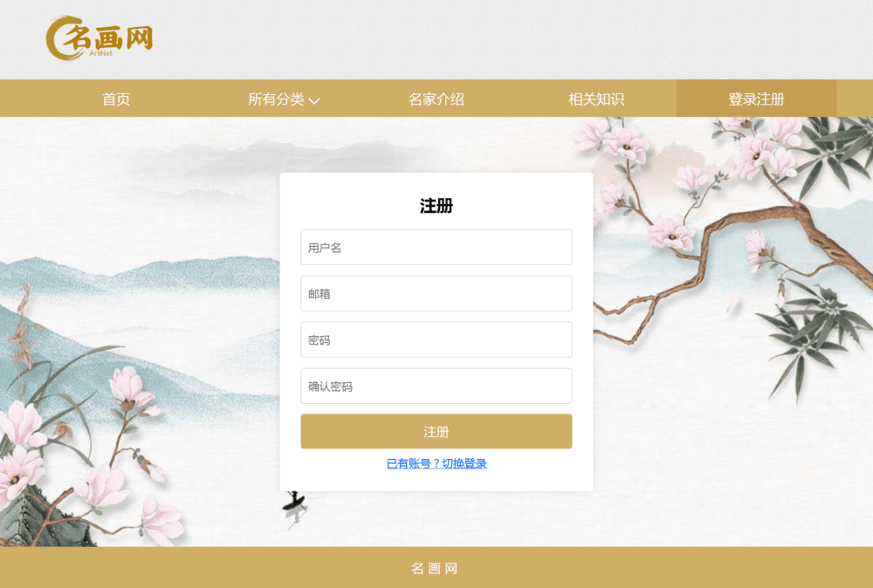
Task: Expand the chevron beside 所有分类
Action: click(x=314, y=100)
